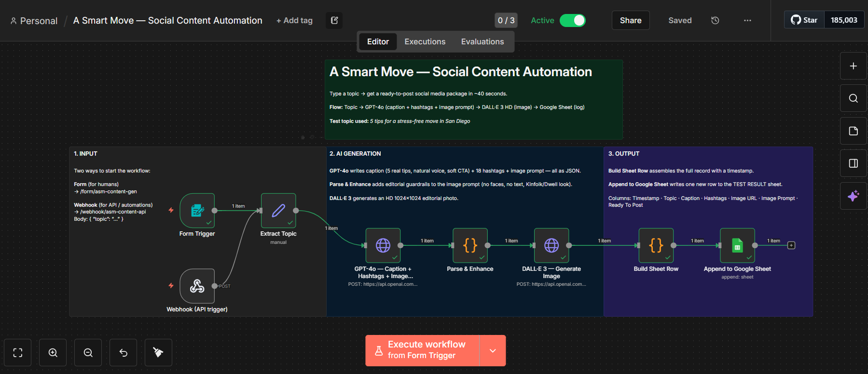Click the Form Trigger lightning bolt
The image size is (868, 374).
pyautogui.click(x=171, y=210)
